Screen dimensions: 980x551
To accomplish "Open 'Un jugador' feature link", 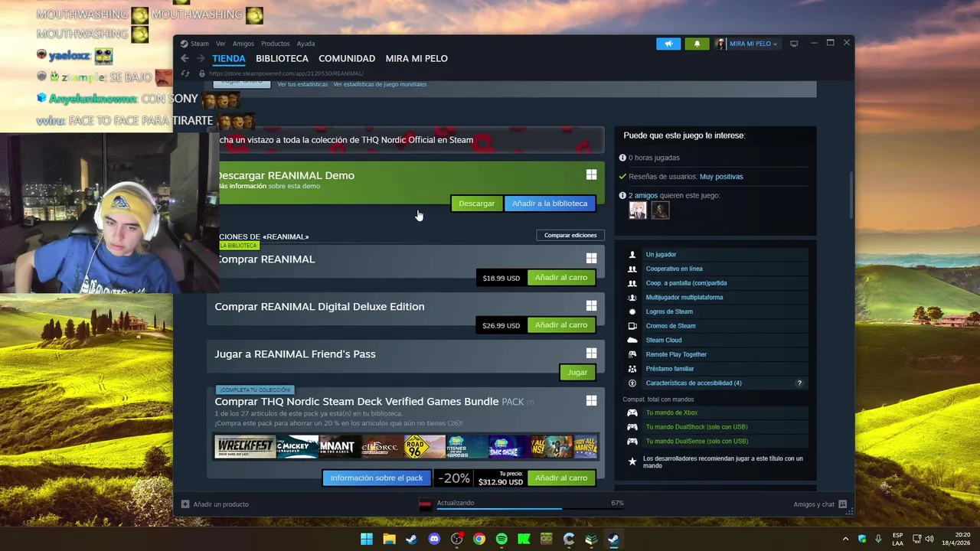I will point(661,255).
